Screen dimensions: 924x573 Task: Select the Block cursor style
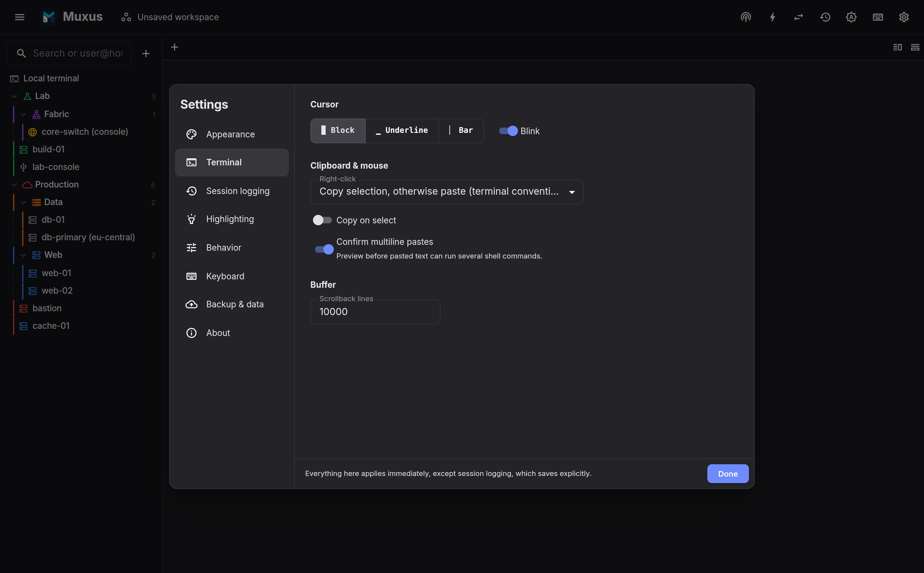click(x=338, y=131)
